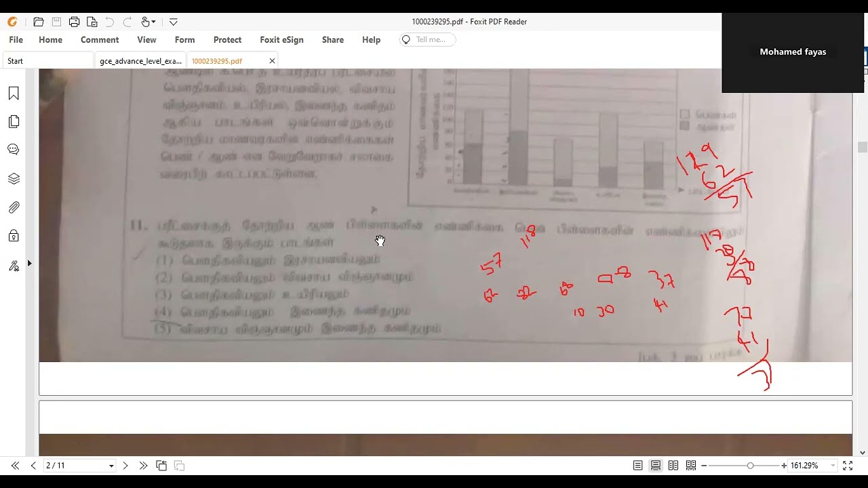Open the Comment ribbon tab
This screenshot has width=868, height=488.
coord(100,40)
